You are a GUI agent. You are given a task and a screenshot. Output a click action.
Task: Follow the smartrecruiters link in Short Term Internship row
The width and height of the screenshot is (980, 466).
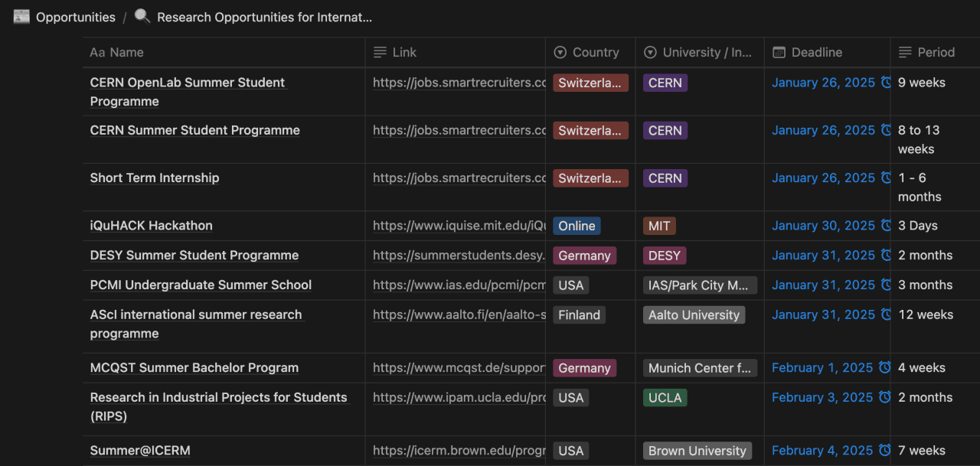[459, 178]
